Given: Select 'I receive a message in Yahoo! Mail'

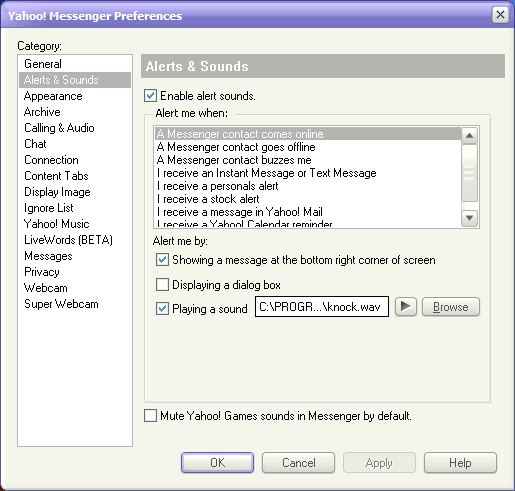Looking at the screenshot, I should pos(308,212).
